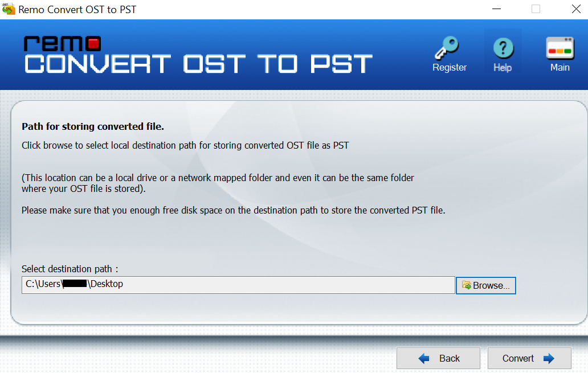588x373 pixels.
Task: Click the Help label text
Action: (x=503, y=67)
